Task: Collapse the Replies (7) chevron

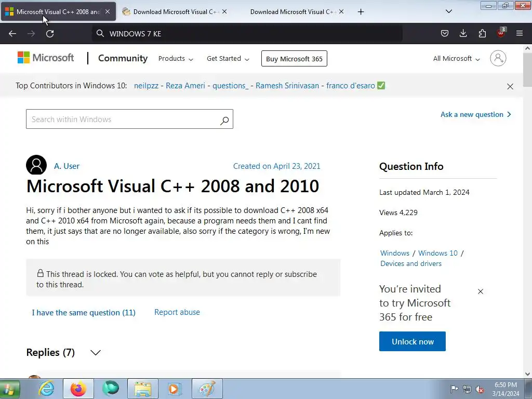Action: pyautogui.click(x=96, y=353)
